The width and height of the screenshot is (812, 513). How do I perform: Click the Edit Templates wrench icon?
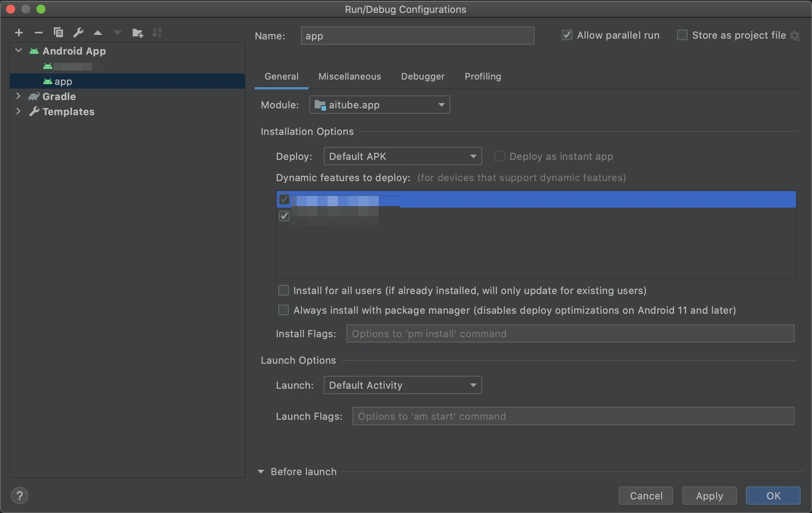click(78, 33)
